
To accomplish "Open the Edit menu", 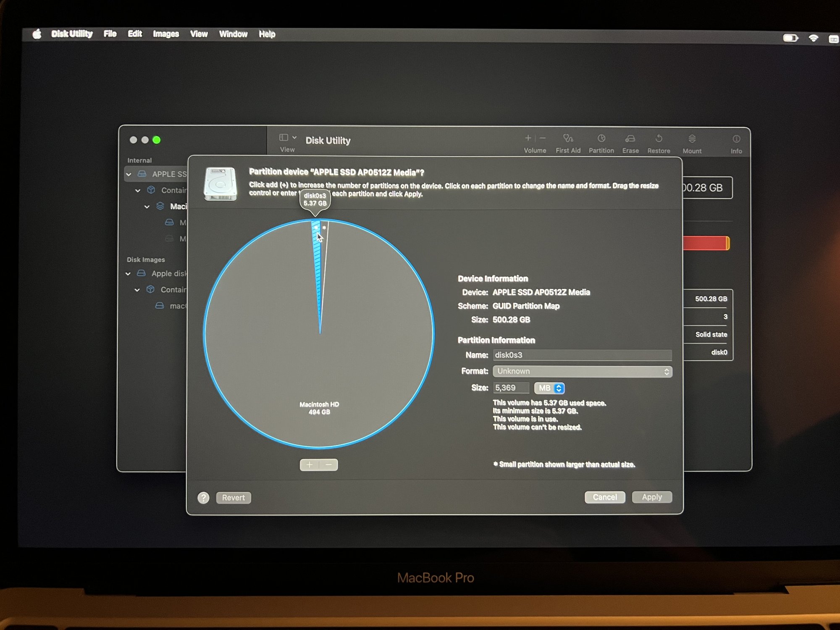I will point(135,34).
